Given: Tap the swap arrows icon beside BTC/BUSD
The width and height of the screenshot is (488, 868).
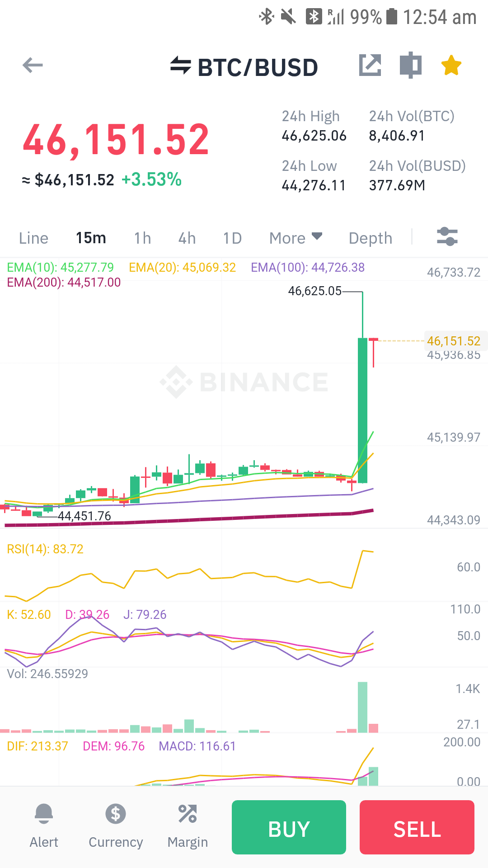Looking at the screenshot, I should click(181, 66).
